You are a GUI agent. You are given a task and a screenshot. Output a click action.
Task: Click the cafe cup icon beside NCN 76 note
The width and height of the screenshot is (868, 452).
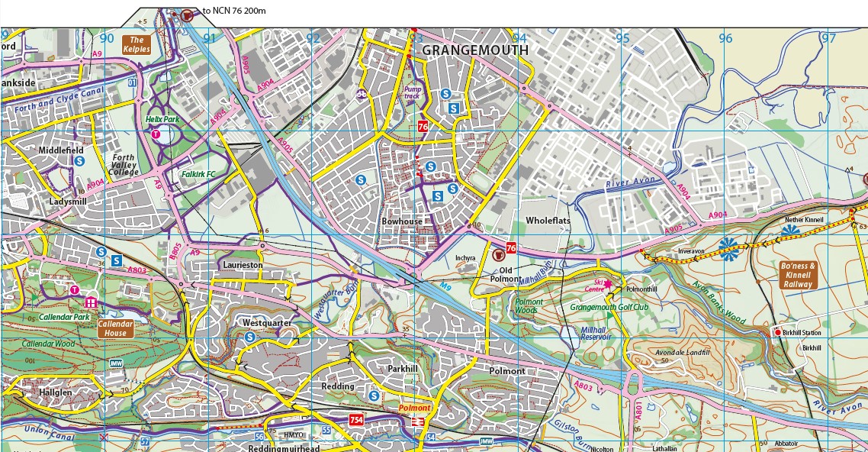pyautogui.click(x=188, y=14)
